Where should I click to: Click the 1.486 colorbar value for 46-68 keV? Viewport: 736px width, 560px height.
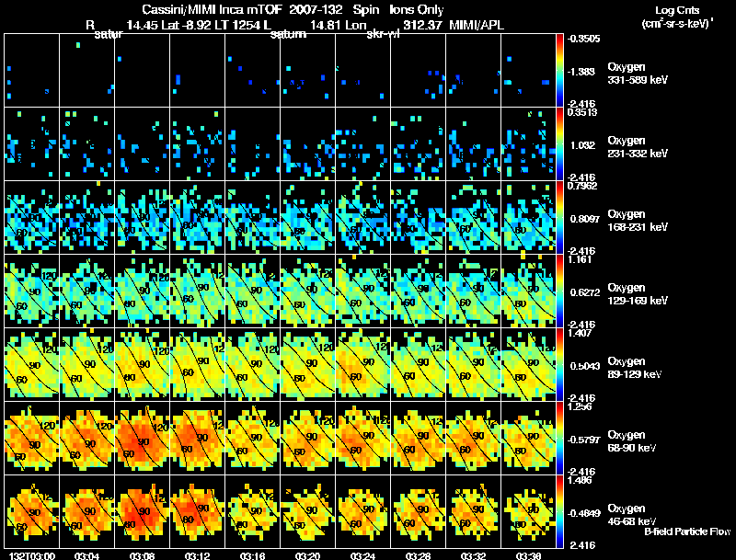[x=580, y=481]
